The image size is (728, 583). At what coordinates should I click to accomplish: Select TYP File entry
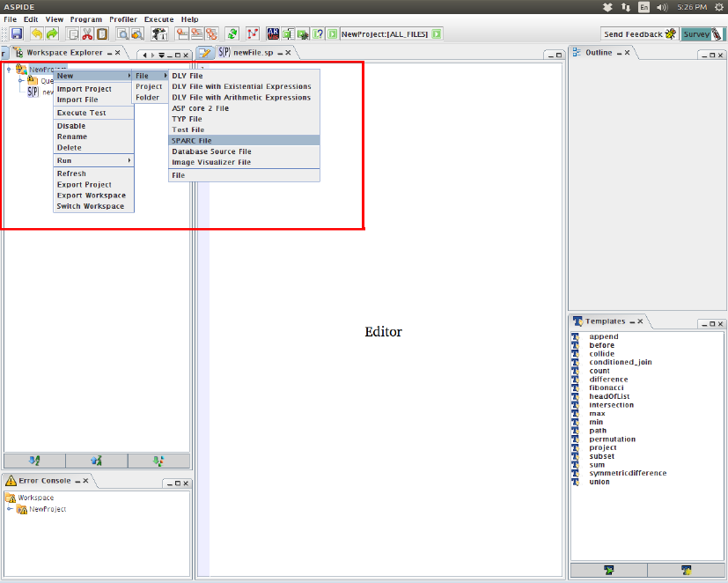244,119
